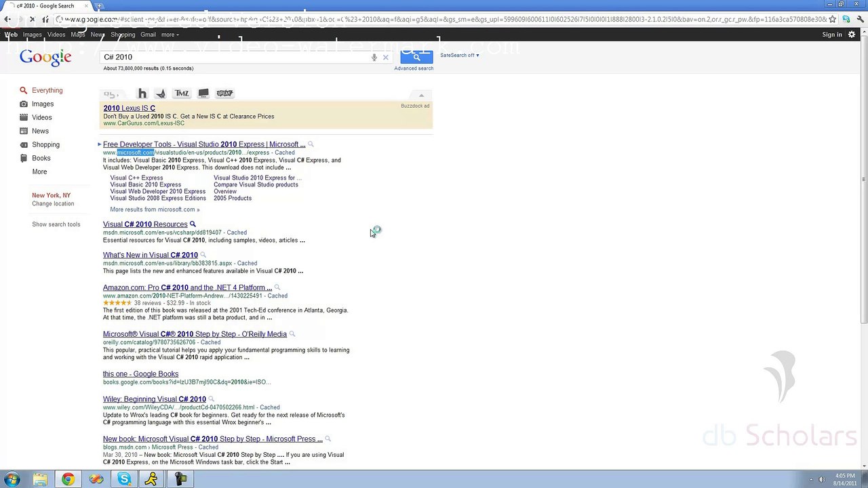
Task: Open Visual C++ Express sitelink
Action: pyautogui.click(x=136, y=178)
